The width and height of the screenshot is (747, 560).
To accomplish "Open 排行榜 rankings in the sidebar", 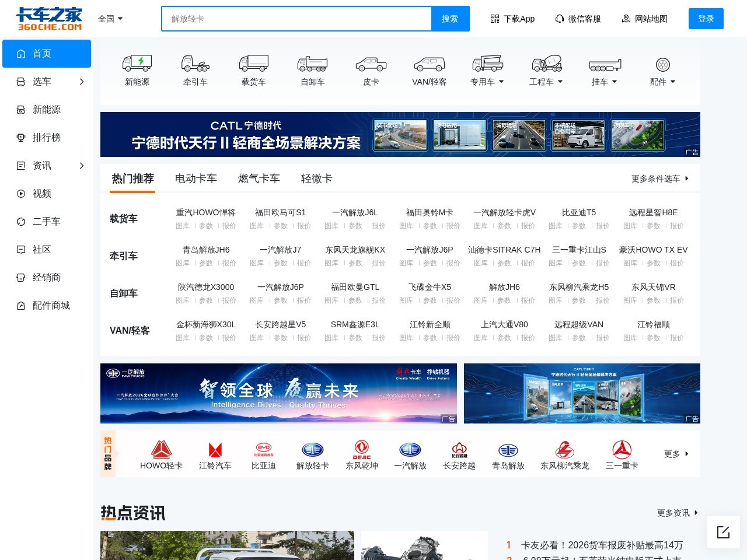I will coord(47,138).
